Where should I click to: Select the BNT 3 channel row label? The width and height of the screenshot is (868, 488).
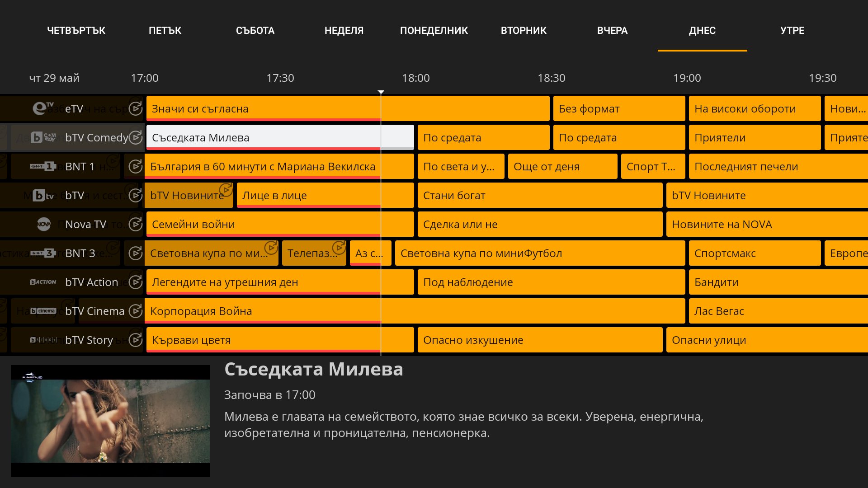point(80,253)
